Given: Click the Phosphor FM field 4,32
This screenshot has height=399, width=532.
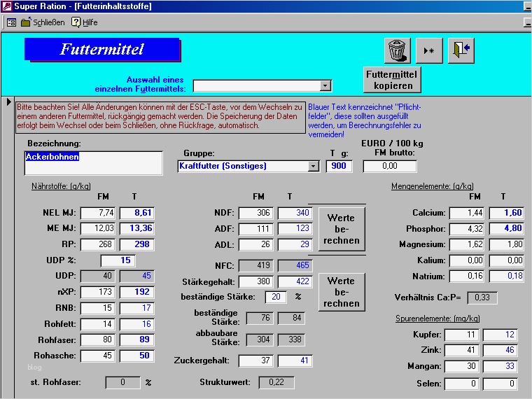Looking at the screenshot, I should (x=467, y=229).
